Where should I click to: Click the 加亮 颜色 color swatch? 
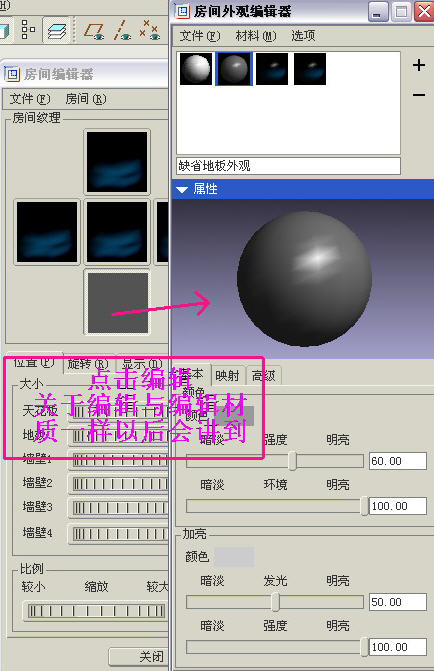(234, 557)
